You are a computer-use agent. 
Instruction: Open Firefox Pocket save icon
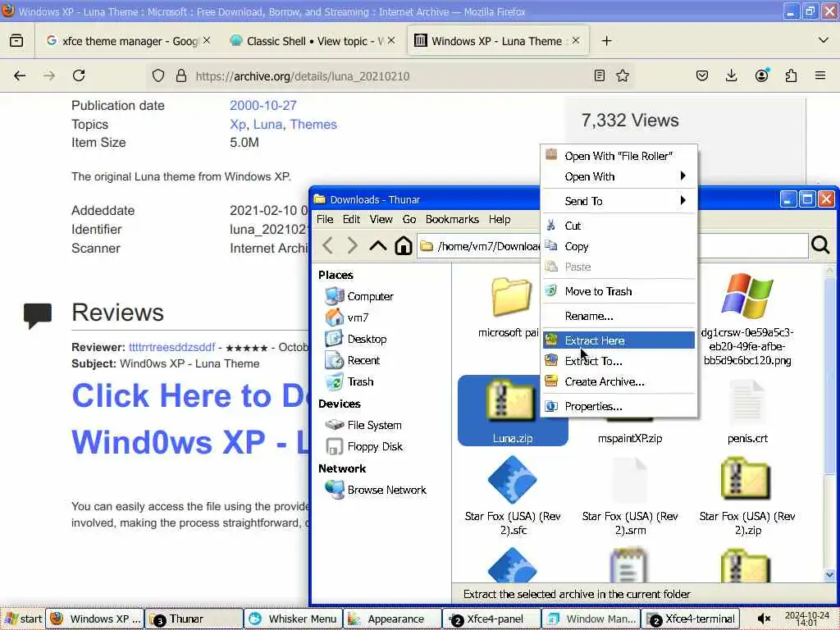tap(702, 75)
